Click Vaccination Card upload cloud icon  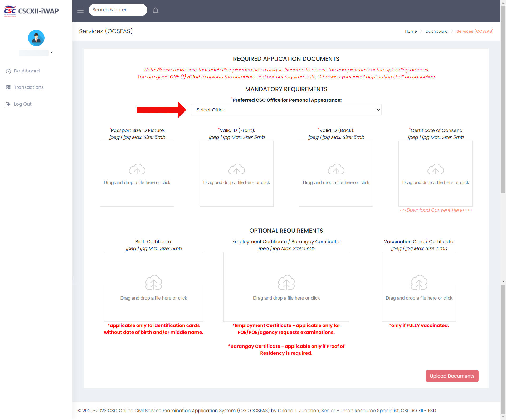pyautogui.click(x=419, y=282)
